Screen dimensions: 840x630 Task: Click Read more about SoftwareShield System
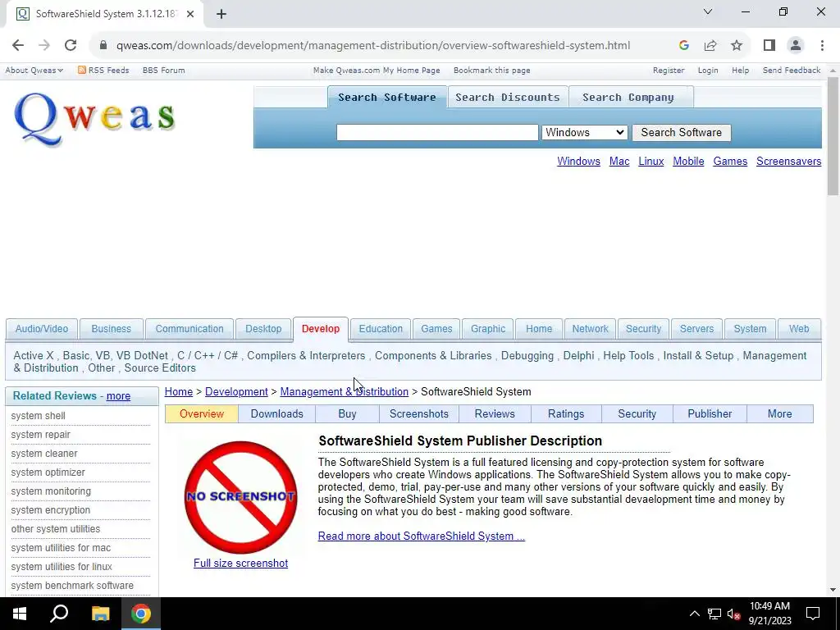(x=421, y=536)
